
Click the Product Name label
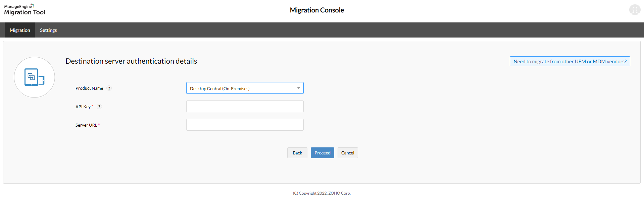[x=89, y=88]
